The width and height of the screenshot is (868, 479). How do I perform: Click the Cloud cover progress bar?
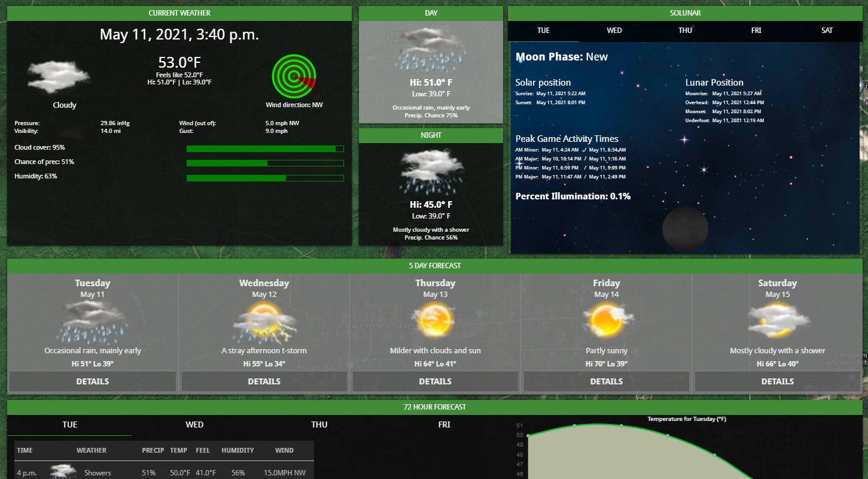[x=265, y=148]
